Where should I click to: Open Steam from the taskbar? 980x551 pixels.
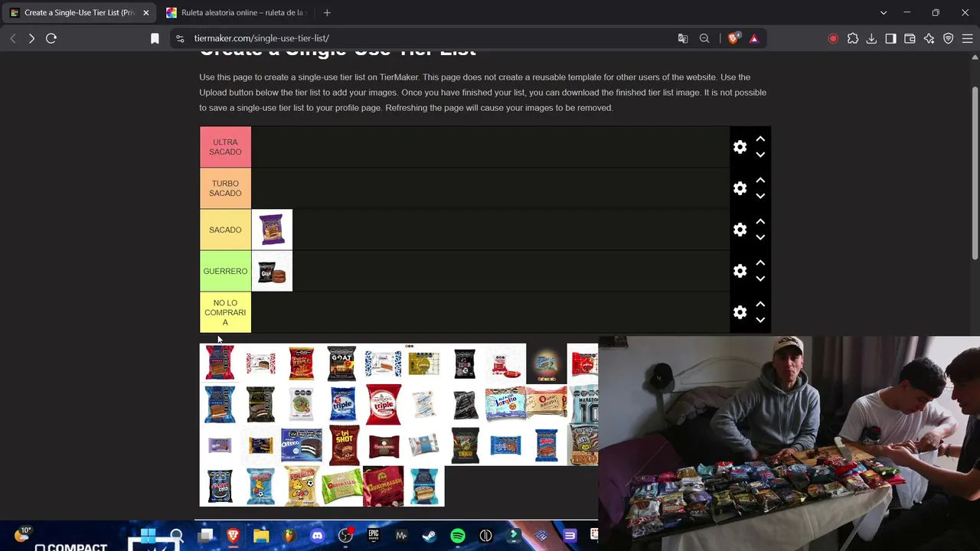point(430,536)
